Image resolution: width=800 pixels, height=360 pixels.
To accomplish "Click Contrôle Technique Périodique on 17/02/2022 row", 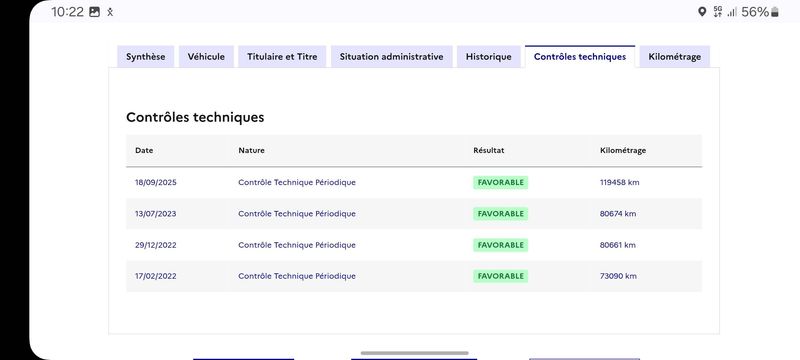I will pyautogui.click(x=297, y=276).
